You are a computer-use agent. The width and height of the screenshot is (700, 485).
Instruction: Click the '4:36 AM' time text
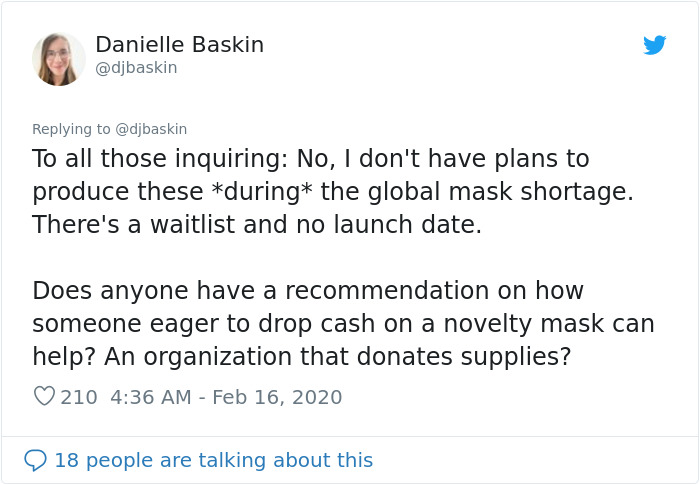click(150, 397)
